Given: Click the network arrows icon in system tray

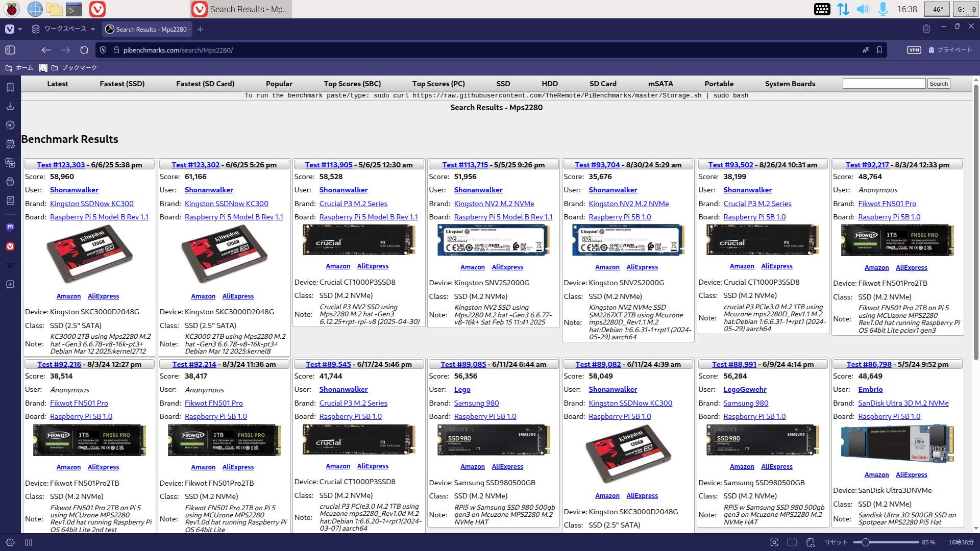Looking at the screenshot, I should tap(843, 9).
